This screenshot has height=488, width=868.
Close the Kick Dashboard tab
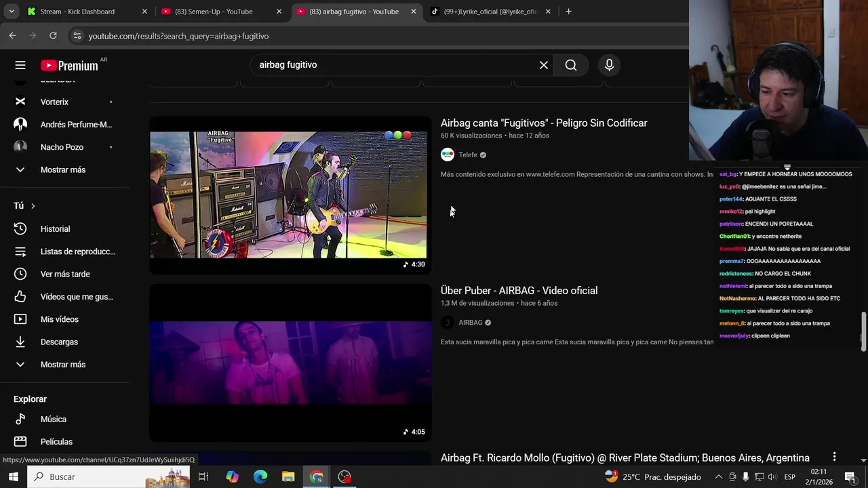pyautogui.click(x=144, y=12)
